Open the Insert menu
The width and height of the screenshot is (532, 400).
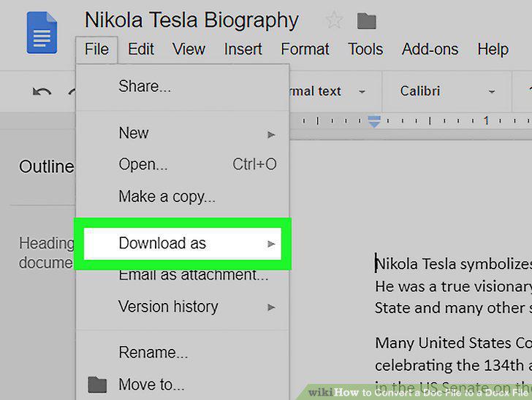coord(243,50)
